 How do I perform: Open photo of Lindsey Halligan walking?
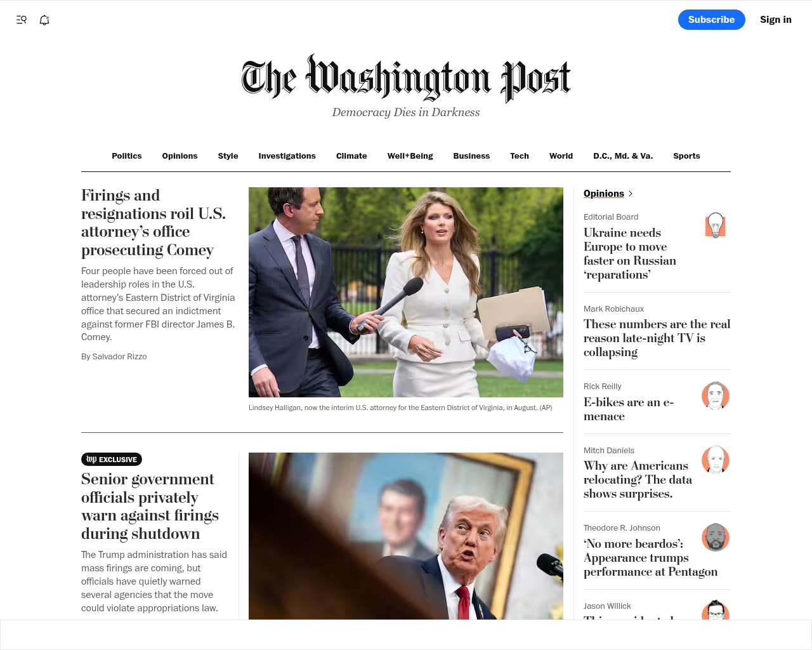click(406, 292)
